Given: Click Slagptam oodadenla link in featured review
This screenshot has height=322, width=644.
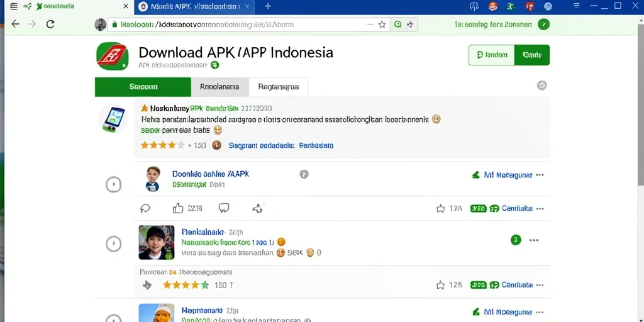Looking at the screenshot, I should click(261, 145).
